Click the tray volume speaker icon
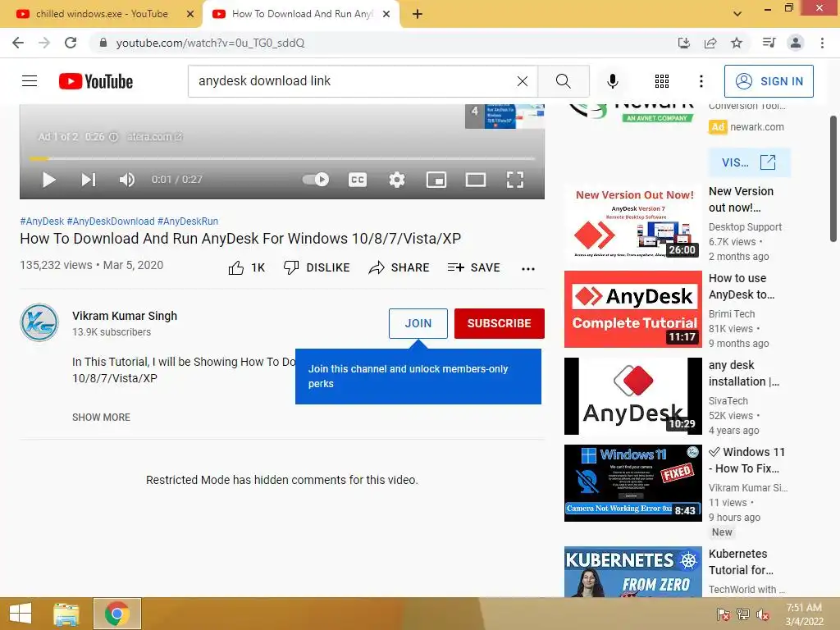The image size is (840, 630). tap(762, 614)
